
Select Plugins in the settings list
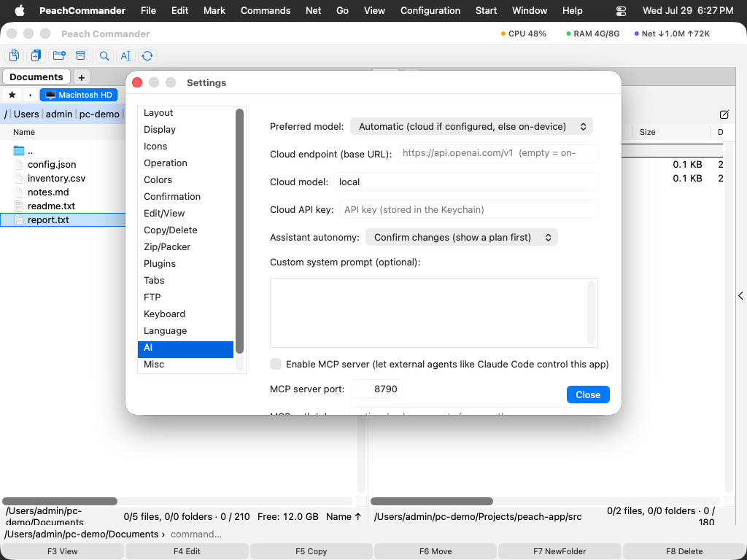(186, 263)
